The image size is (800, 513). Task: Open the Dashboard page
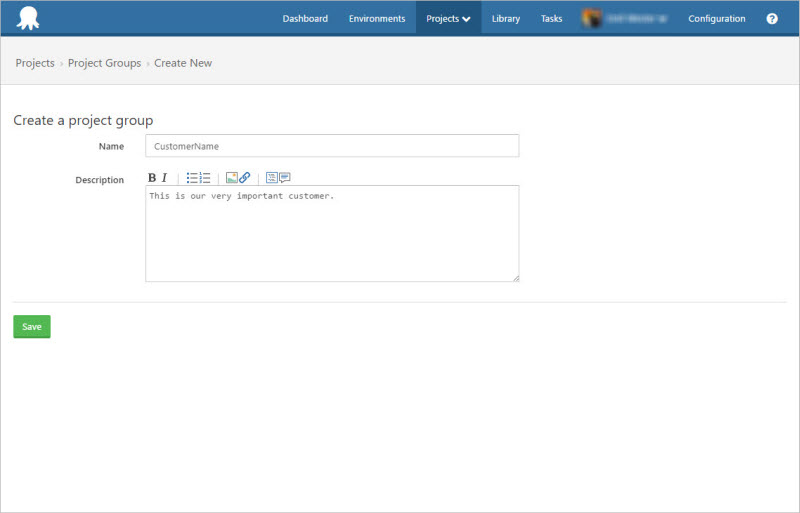(x=305, y=19)
